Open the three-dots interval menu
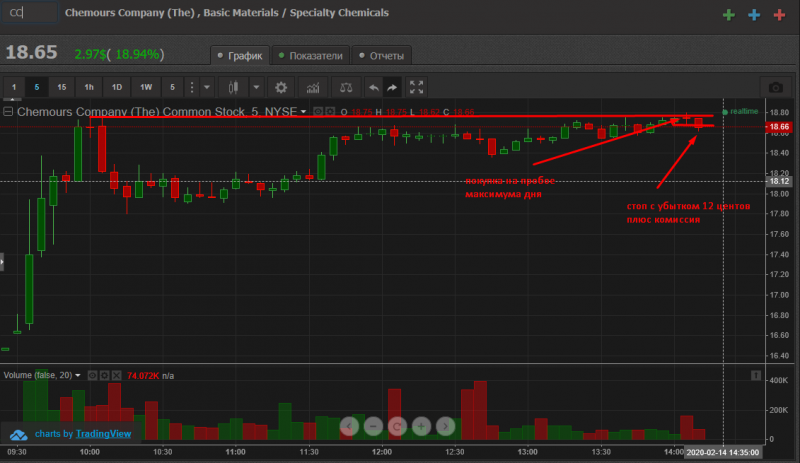This screenshot has width=800, height=463. point(192,87)
